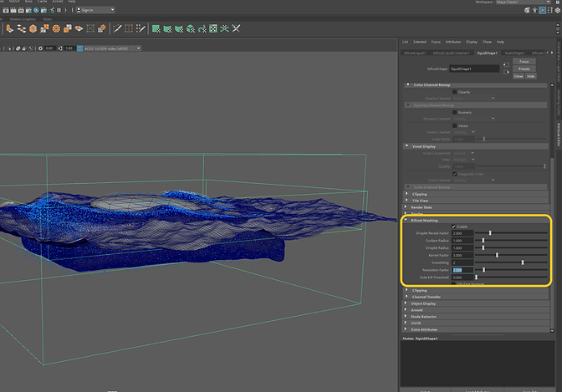Expand the Channel Transfer section
This screenshot has width=562, height=392.
406,297
